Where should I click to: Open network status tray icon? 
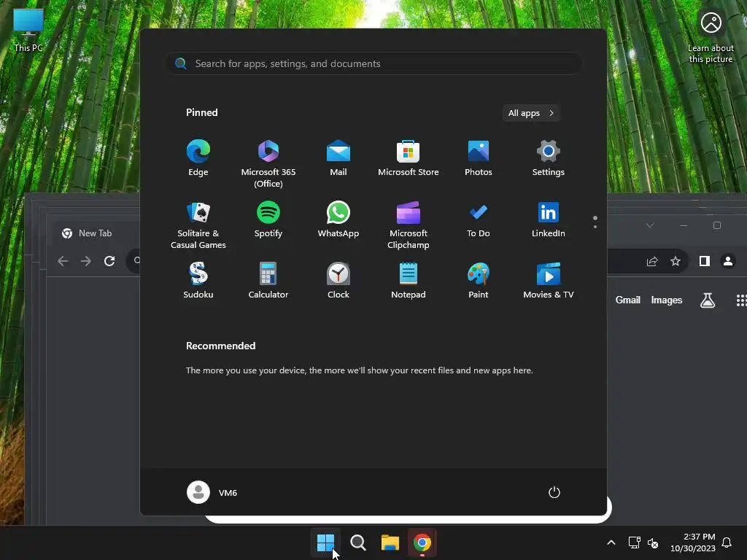tap(634, 542)
